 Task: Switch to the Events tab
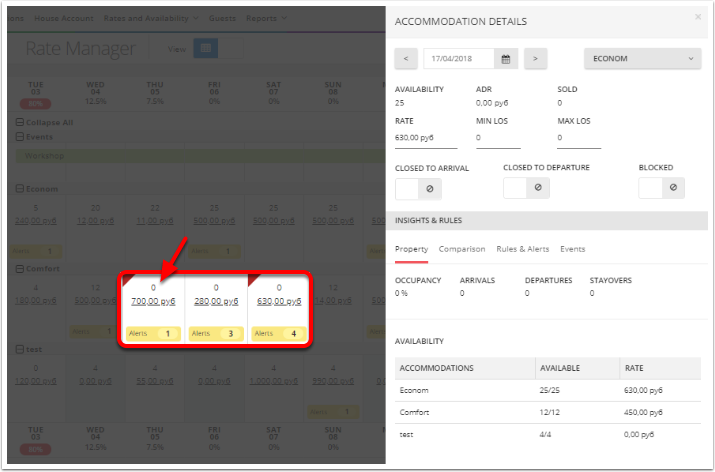click(x=572, y=249)
